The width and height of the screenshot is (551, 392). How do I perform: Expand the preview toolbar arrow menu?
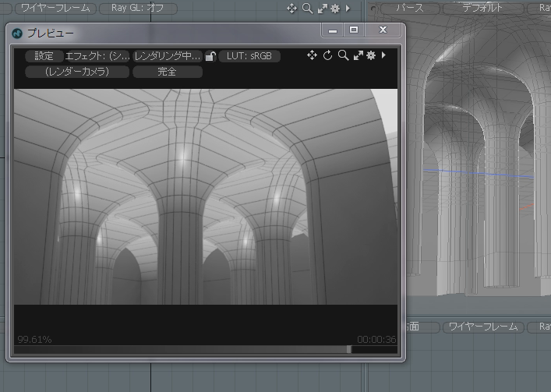pyautogui.click(x=383, y=55)
